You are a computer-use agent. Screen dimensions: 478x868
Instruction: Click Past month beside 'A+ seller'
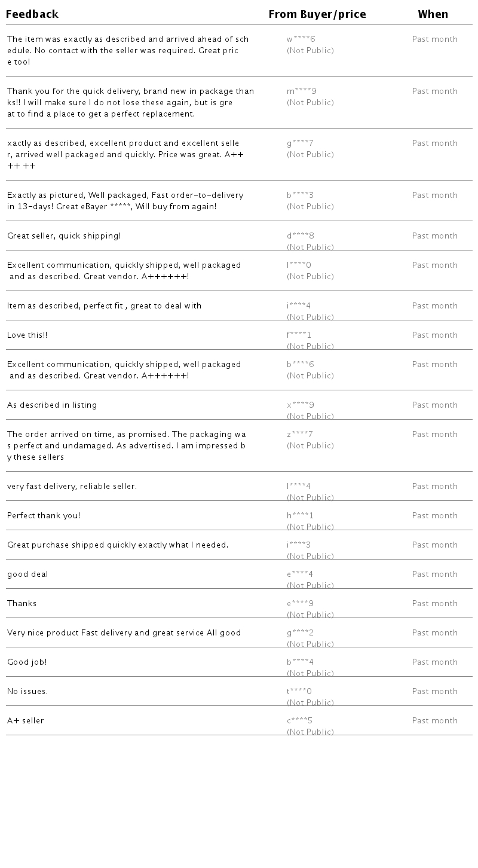[x=434, y=721]
